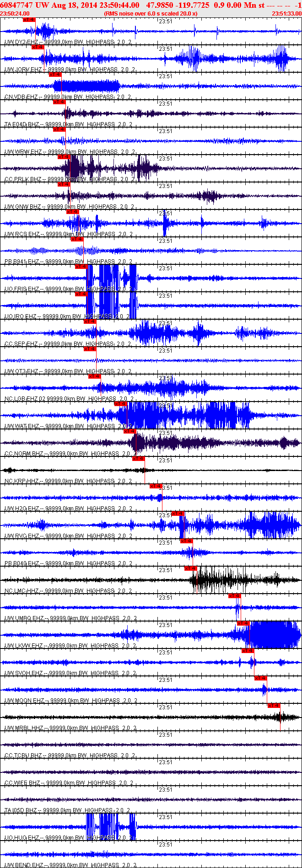The image size is (302, 868).
Task: Click the RMS noise scaling text in header
Action: [x=151, y=14]
